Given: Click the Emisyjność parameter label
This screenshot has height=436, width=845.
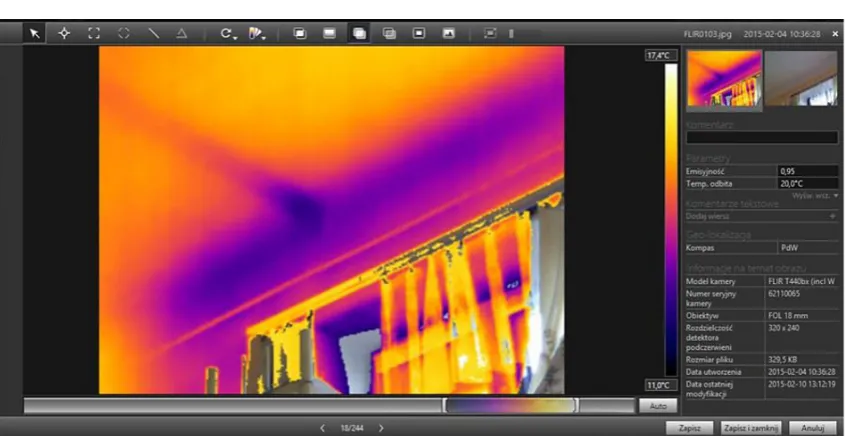Looking at the screenshot, I should [705, 171].
